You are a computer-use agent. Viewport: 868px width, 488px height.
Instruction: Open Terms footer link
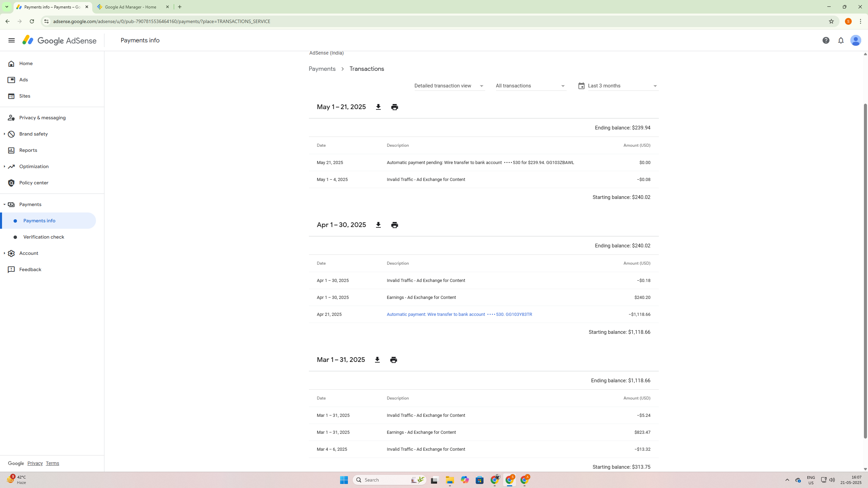click(x=52, y=464)
